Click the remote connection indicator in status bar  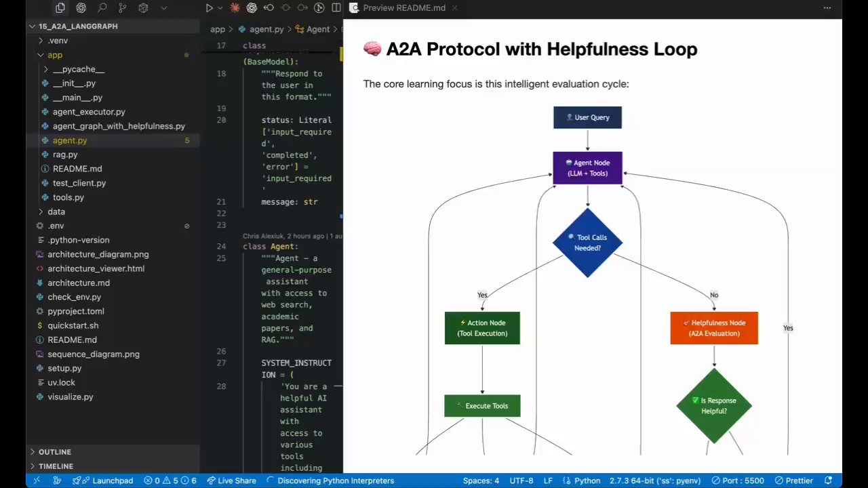point(37,481)
